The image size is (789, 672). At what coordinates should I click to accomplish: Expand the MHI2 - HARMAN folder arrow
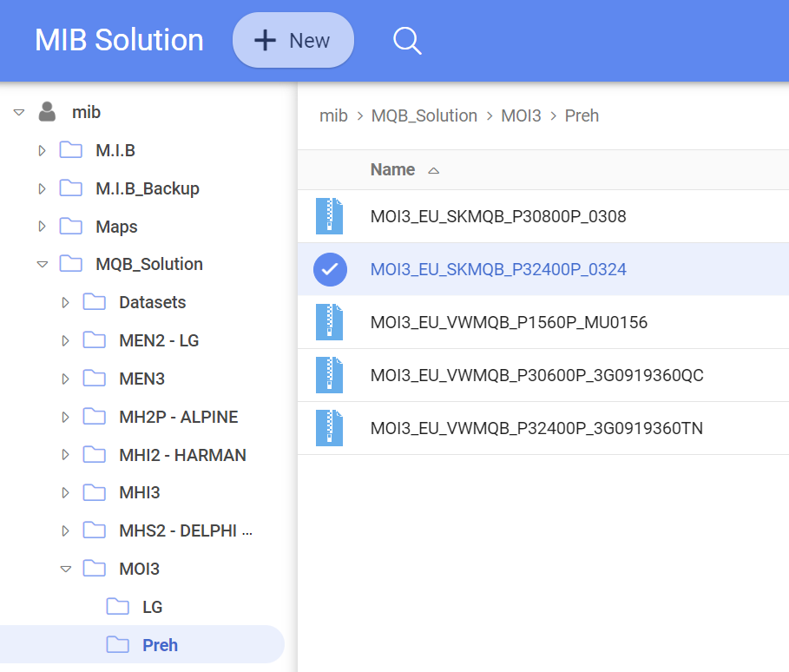coord(65,455)
